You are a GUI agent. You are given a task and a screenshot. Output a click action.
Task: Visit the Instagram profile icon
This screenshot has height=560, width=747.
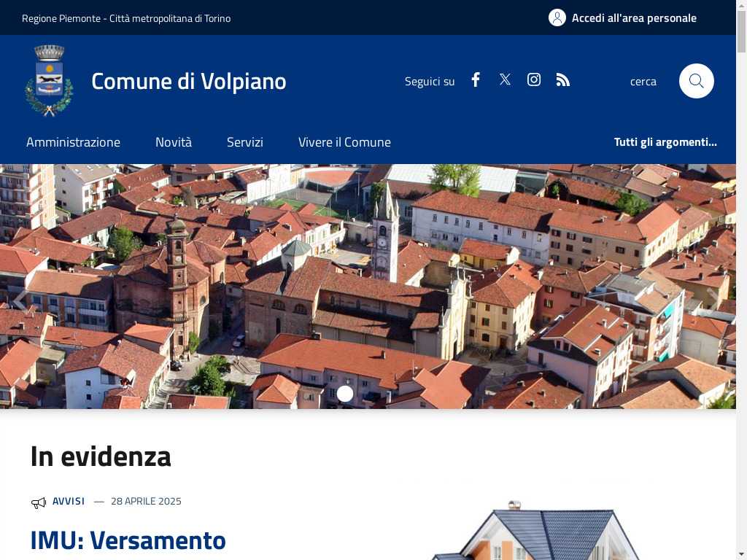(533, 79)
